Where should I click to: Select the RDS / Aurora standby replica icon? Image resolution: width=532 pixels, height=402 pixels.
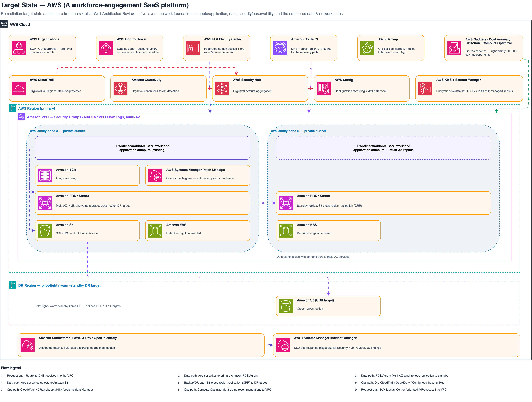tap(286, 203)
